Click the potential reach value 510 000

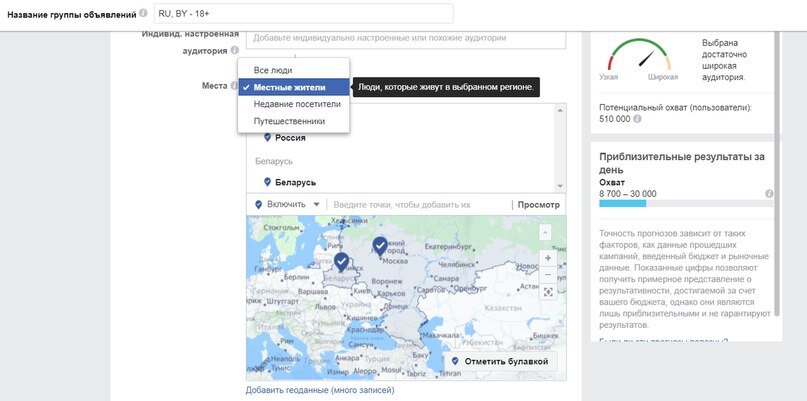(x=615, y=118)
